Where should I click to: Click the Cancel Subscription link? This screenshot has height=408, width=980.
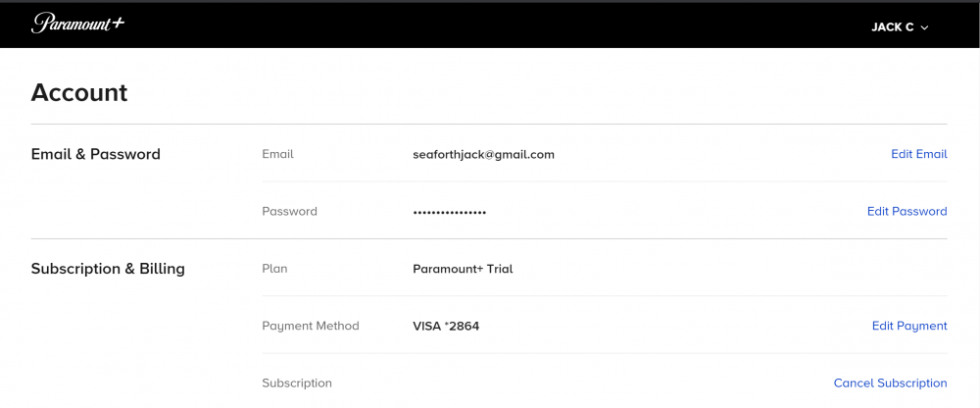890,382
